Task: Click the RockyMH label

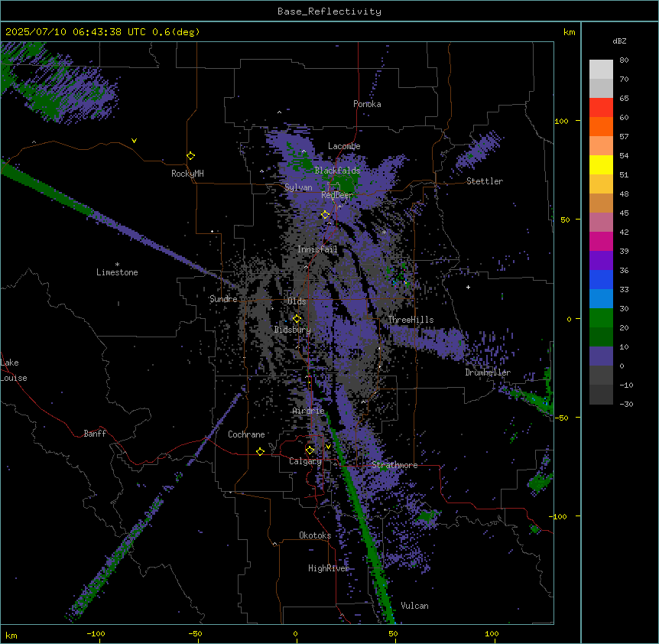Action: coord(187,174)
